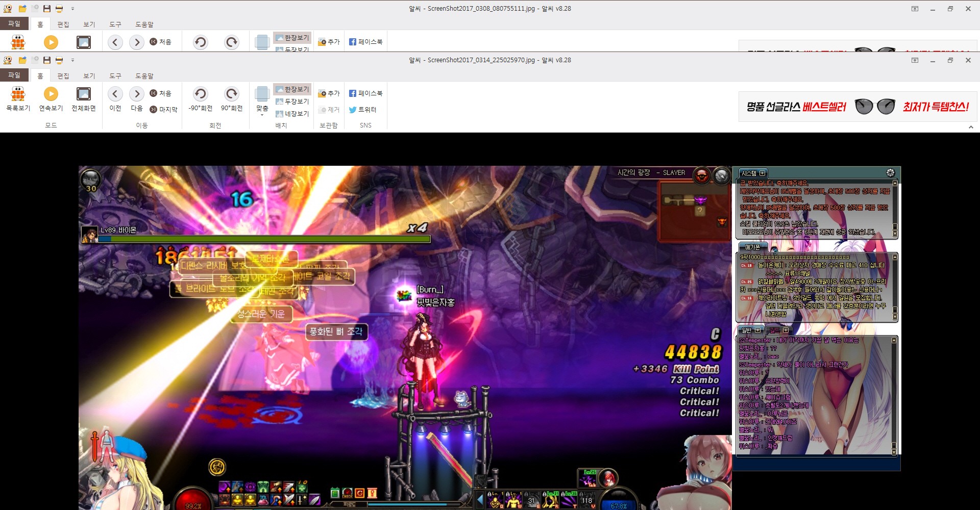Select 네장보기 four-page layout in the 0314 window

pos(292,114)
